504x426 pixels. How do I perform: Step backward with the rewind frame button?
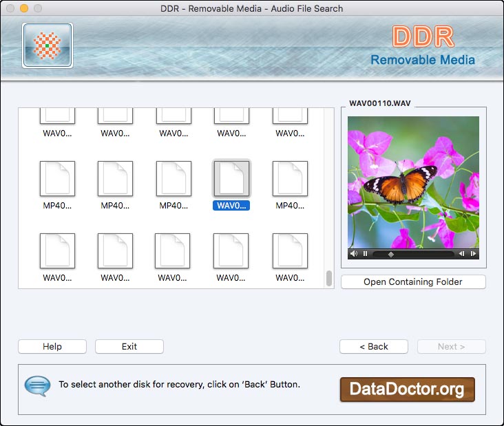click(x=461, y=254)
